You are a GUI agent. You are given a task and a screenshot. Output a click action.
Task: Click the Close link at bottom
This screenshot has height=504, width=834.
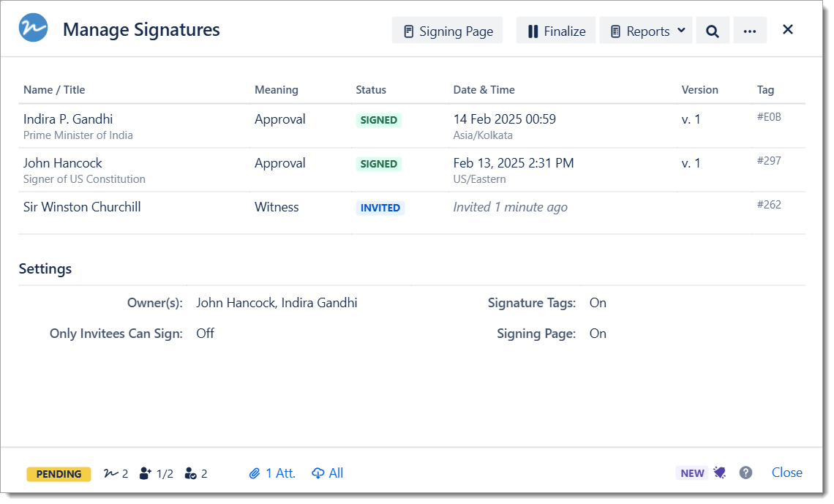[x=786, y=473]
